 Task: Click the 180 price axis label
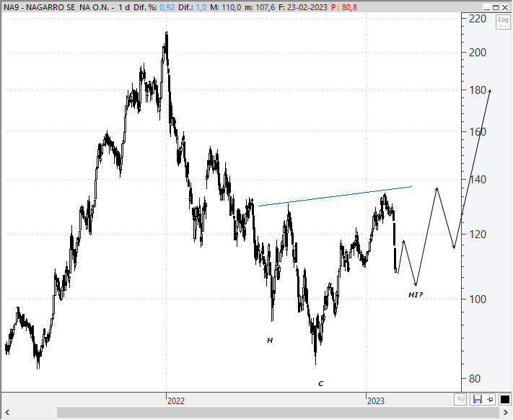tap(478, 90)
